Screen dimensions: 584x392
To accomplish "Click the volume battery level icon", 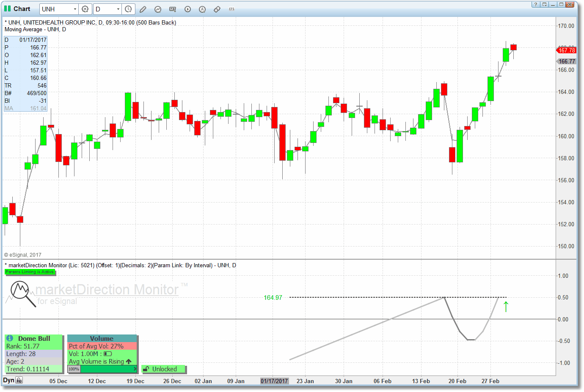I will coord(107,354).
